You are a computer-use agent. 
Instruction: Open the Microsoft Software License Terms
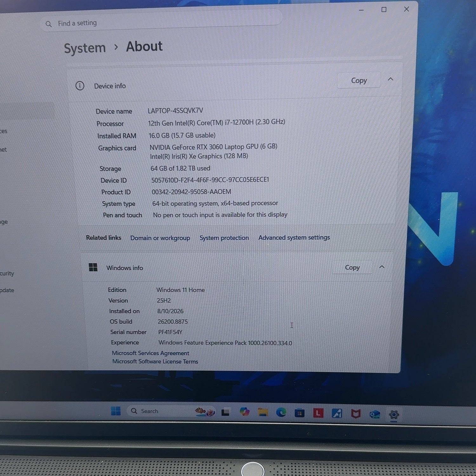[155, 361]
